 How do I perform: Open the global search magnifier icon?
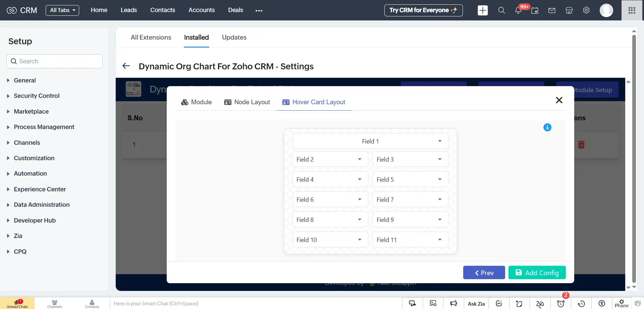pyautogui.click(x=501, y=10)
